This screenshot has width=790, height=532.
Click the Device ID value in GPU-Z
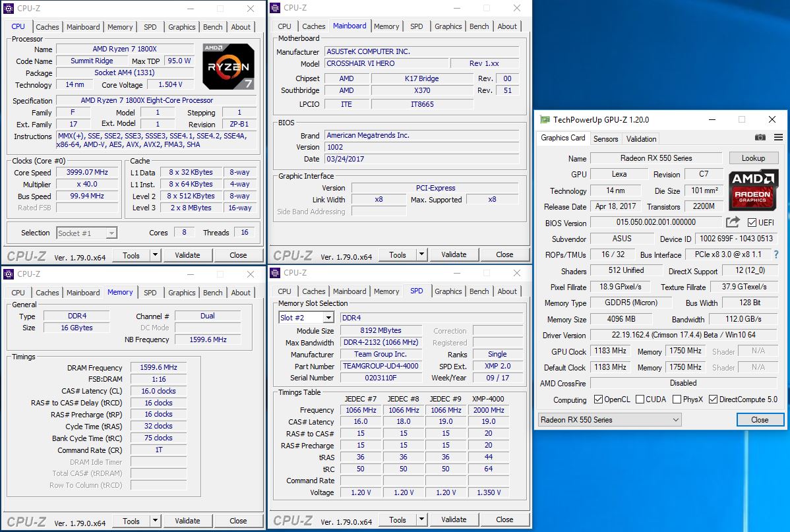tap(736, 239)
